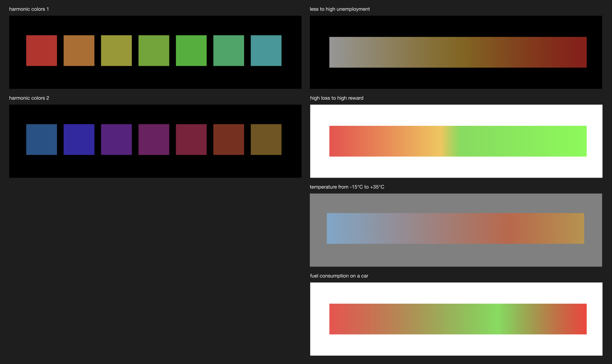The image size is (612, 364).
Task: Select the rust brown swatch in harmonic colors 2
Action: (229, 140)
